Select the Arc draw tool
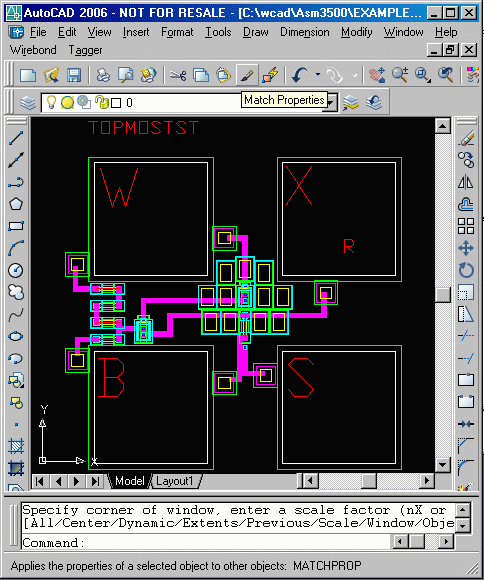 click(x=16, y=248)
